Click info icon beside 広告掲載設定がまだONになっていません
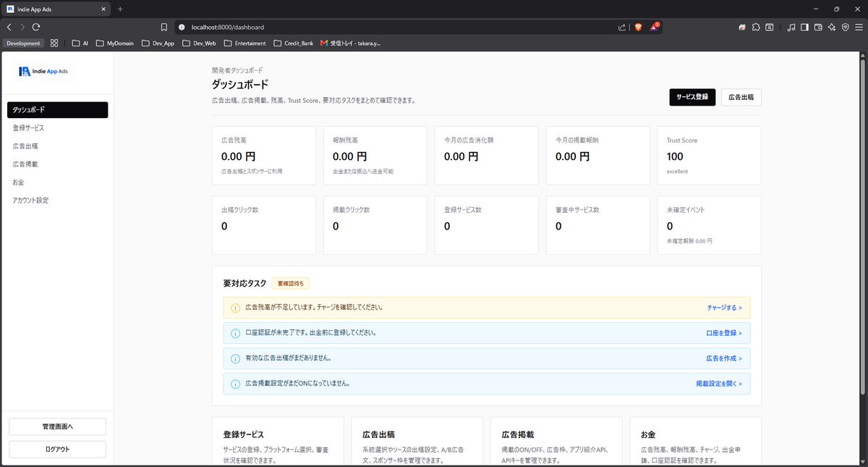 [235, 384]
